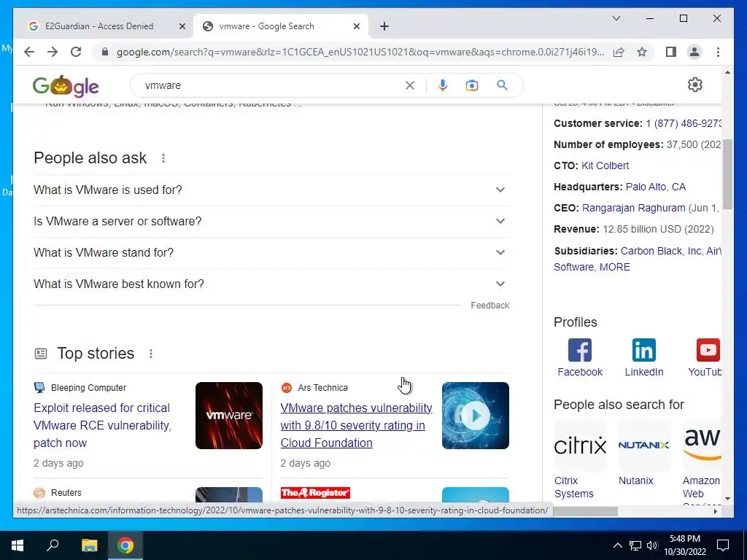Start voice search with microphone

443,85
